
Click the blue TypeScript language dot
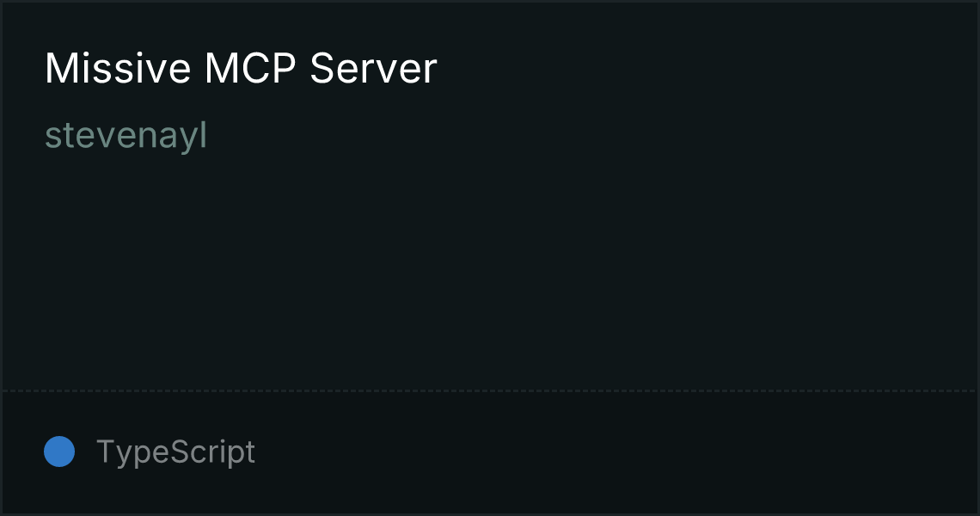pyautogui.click(x=59, y=451)
